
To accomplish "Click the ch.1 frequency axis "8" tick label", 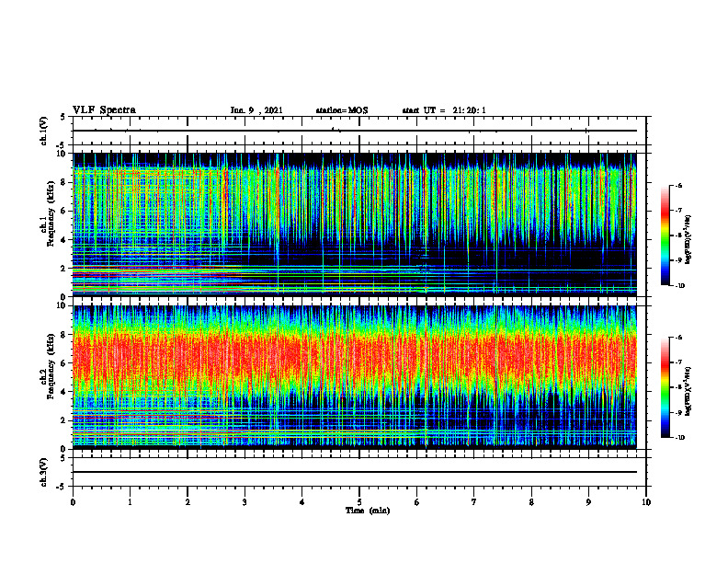I will coord(64,182).
